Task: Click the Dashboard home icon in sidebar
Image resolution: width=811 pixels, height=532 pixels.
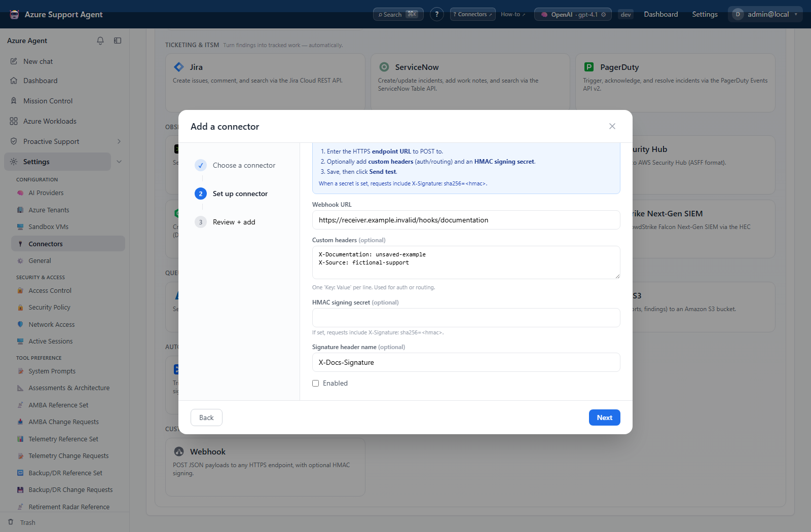Action: click(x=14, y=81)
